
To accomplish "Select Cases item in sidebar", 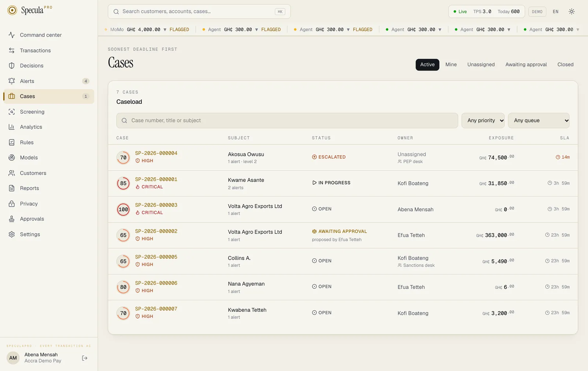I will pyautogui.click(x=49, y=96).
